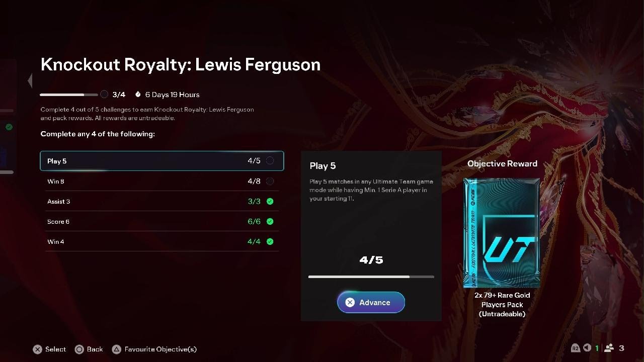
Task: Click the X icon beside Select
Action: (x=37, y=349)
